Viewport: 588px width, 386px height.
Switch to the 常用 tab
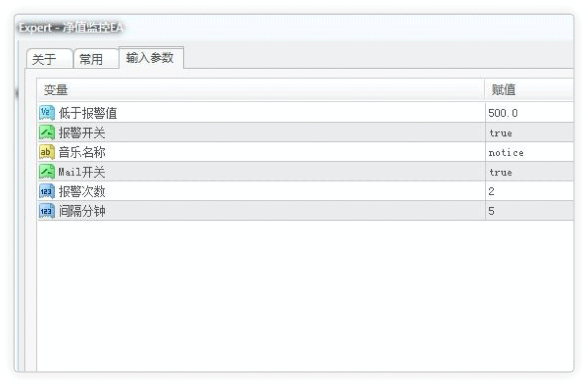(x=96, y=59)
